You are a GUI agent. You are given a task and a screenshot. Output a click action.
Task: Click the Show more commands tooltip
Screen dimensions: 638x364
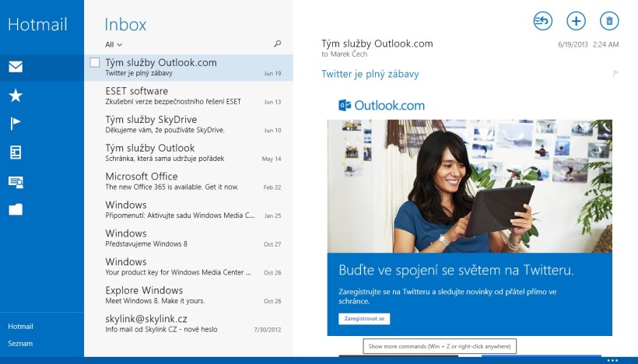[x=440, y=346]
